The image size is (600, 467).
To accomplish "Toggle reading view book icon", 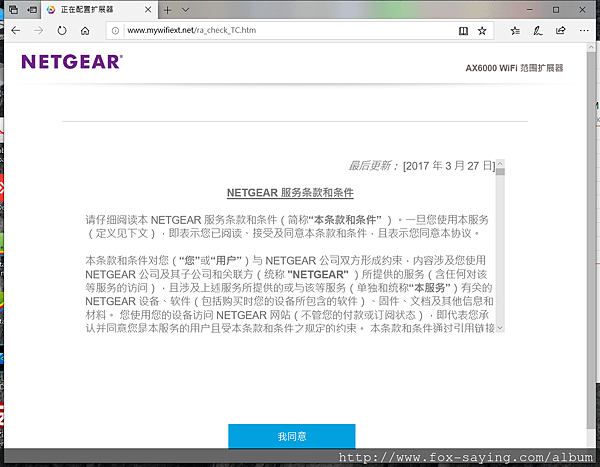I will click(463, 31).
